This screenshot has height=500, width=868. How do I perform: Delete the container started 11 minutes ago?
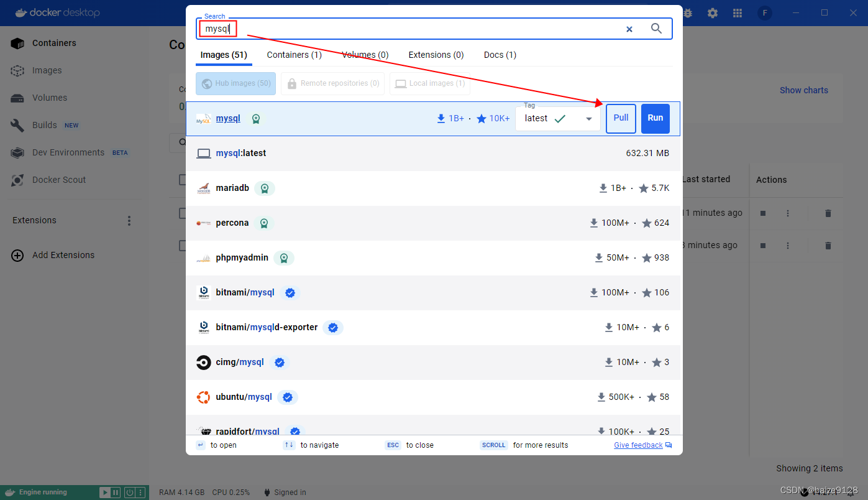pos(828,213)
